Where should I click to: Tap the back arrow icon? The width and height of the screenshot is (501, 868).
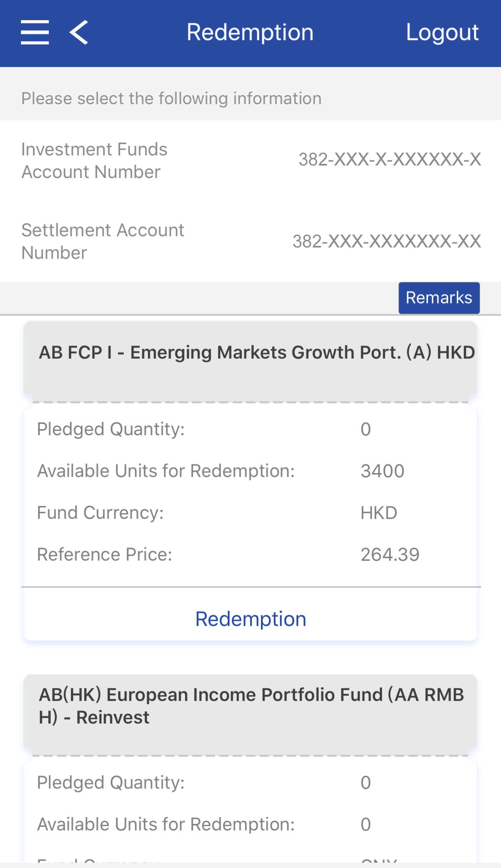pos(79,32)
